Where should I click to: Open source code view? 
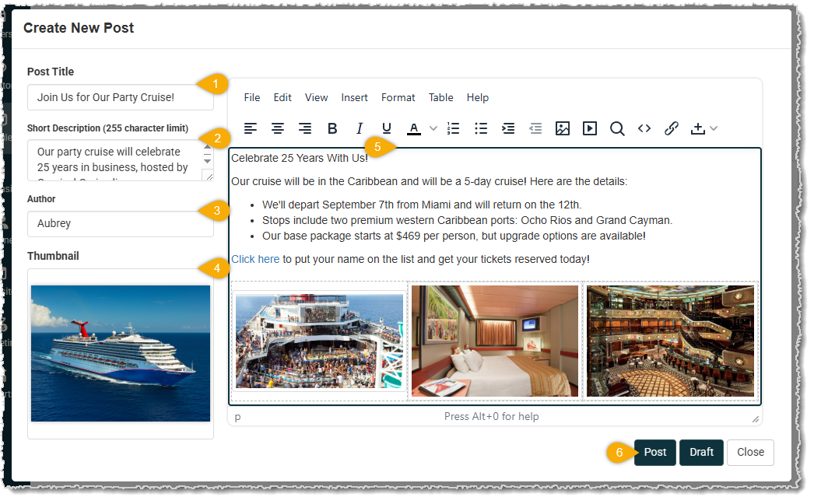(x=644, y=128)
